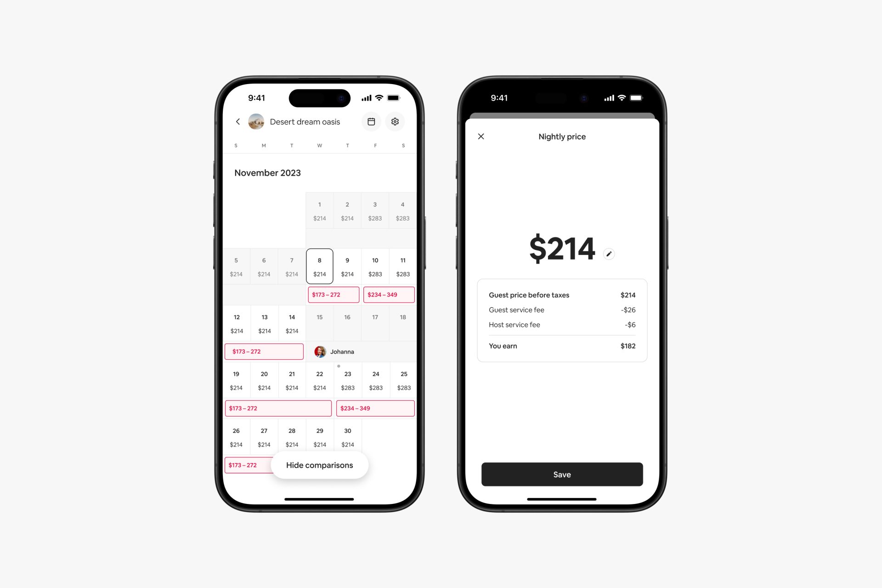Tap Hide comparisons tooltip button

tap(319, 464)
